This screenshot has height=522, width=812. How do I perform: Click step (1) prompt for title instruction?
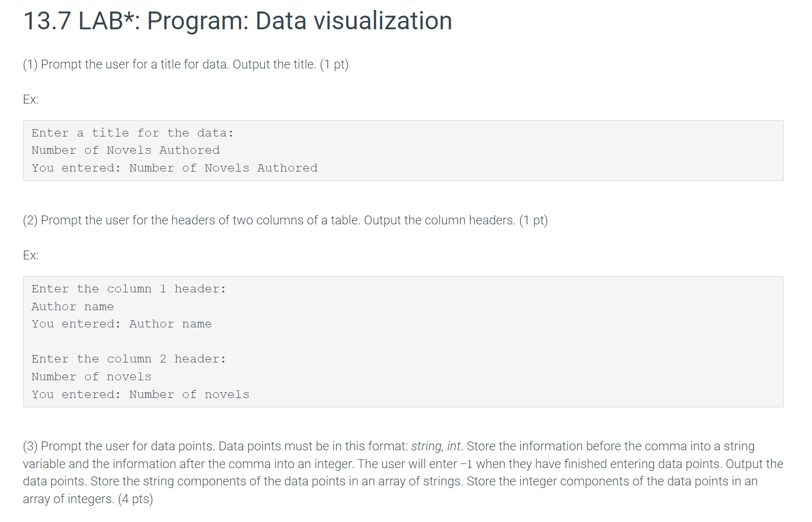point(186,64)
